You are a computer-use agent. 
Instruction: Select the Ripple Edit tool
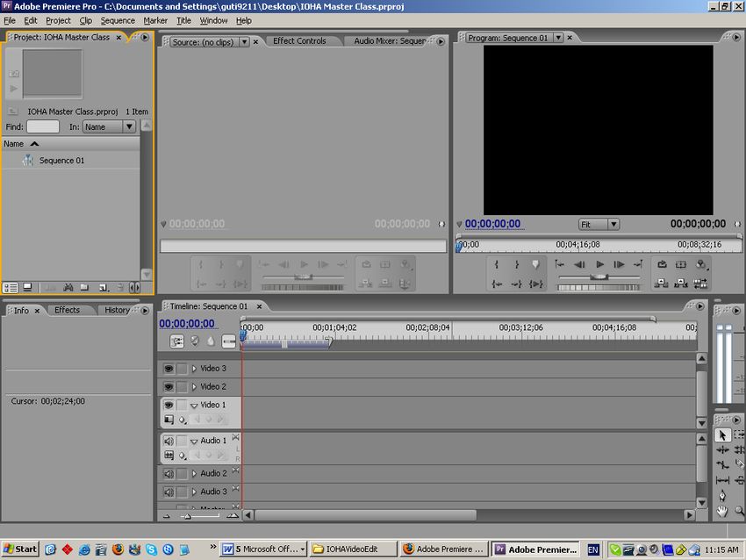722,449
